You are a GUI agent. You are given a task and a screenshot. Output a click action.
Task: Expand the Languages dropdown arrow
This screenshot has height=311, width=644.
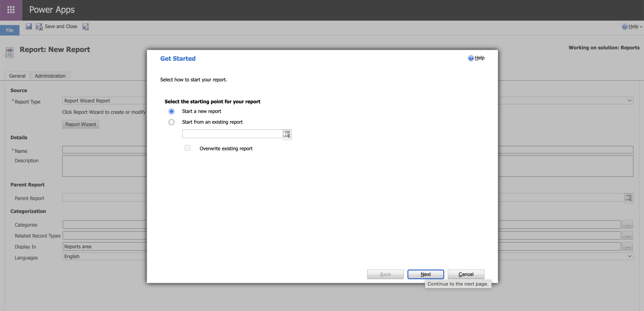click(x=630, y=256)
